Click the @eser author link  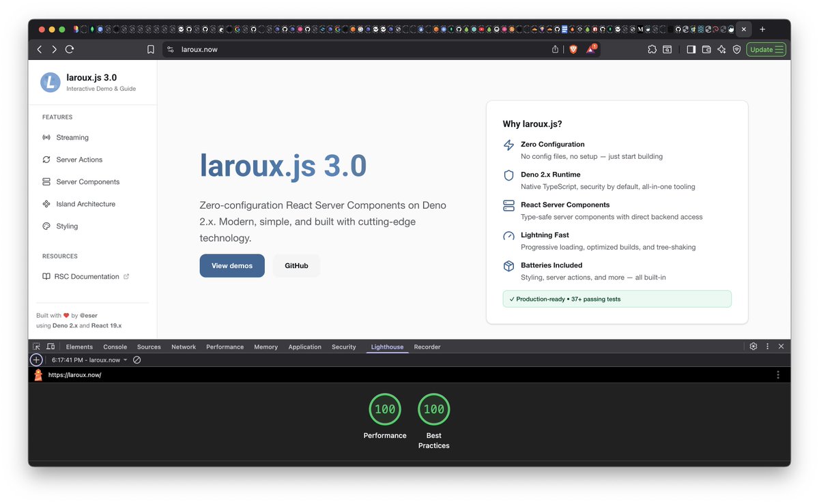88,316
